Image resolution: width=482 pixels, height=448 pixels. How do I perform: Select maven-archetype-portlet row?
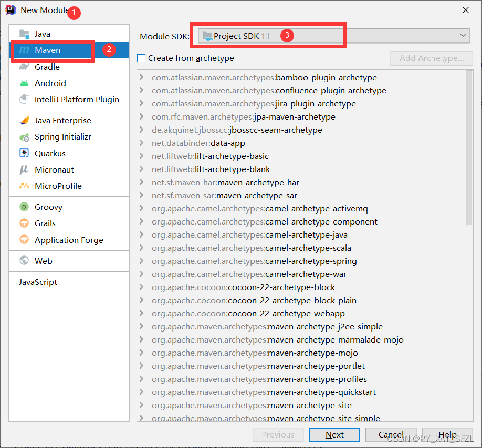tap(301, 366)
